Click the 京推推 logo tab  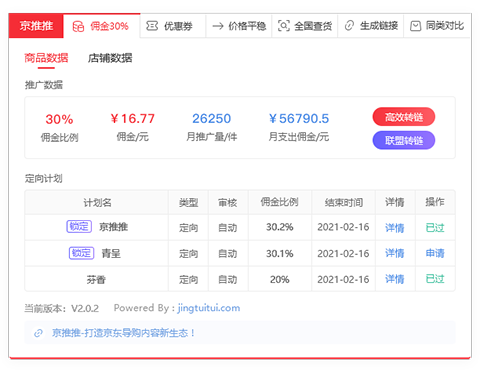(x=36, y=26)
